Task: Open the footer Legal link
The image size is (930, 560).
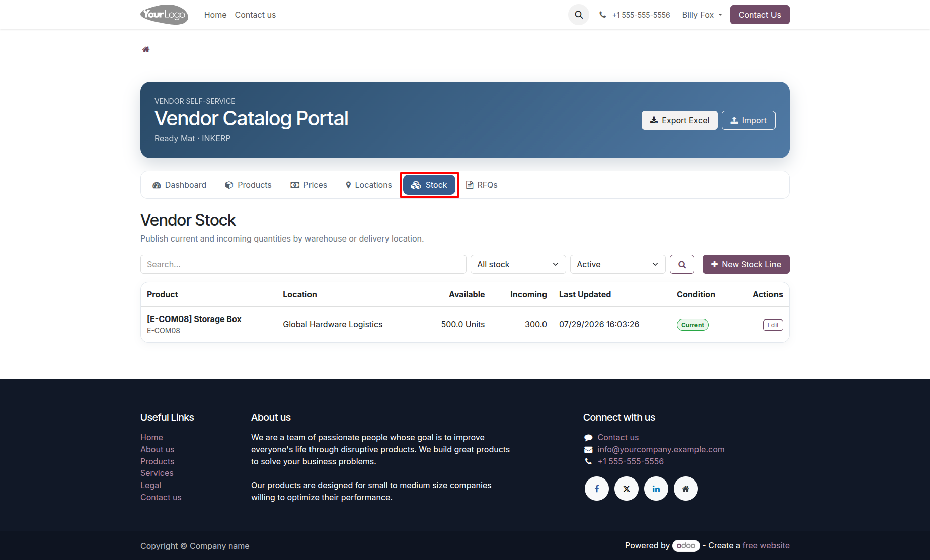Action: 150,485
